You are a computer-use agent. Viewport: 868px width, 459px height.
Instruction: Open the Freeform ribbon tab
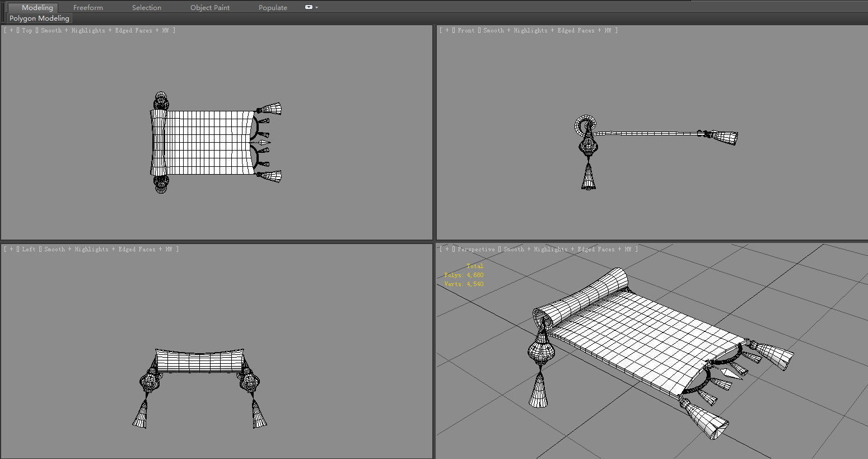click(88, 8)
